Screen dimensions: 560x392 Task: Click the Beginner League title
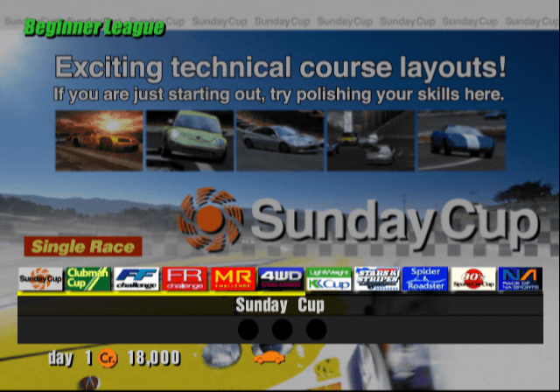click(x=94, y=28)
